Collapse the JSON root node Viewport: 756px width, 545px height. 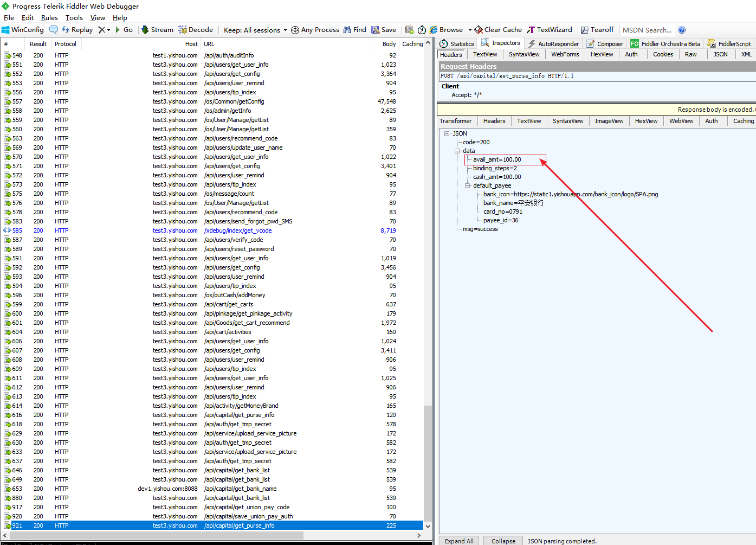pos(447,133)
